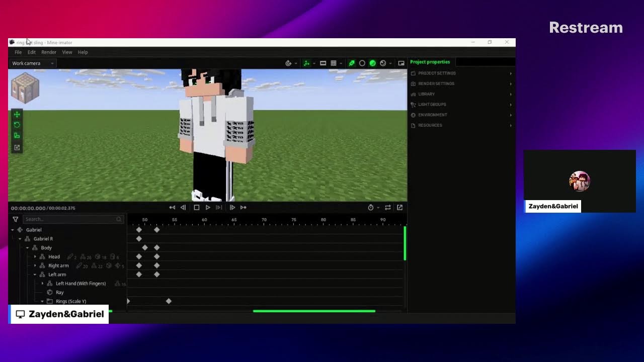This screenshot has width=644, height=362.
Task: Click the navigation cube in viewport
Action: click(x=25, y=88)
